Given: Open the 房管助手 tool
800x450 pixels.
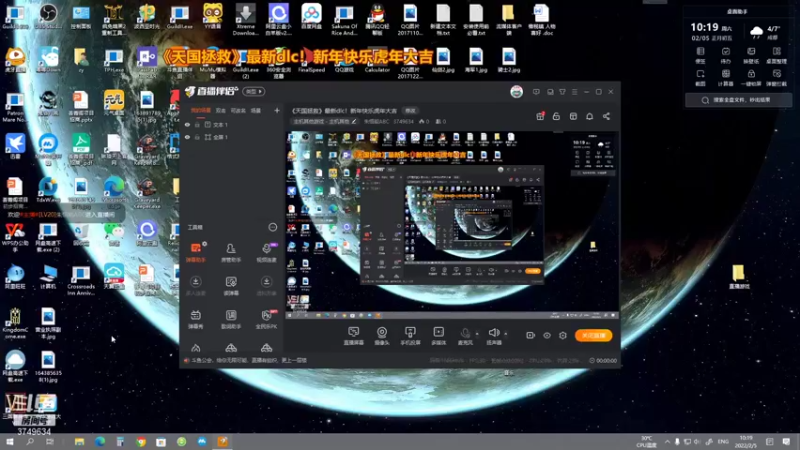Looking at the screenshot, I should pos(231,252).
